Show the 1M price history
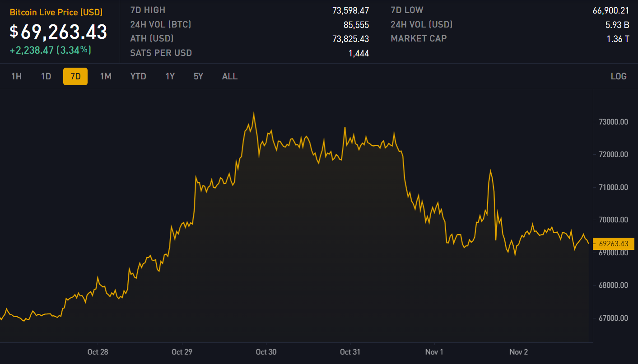The width and height of the screenshot is (638, 364). (106, 76)
